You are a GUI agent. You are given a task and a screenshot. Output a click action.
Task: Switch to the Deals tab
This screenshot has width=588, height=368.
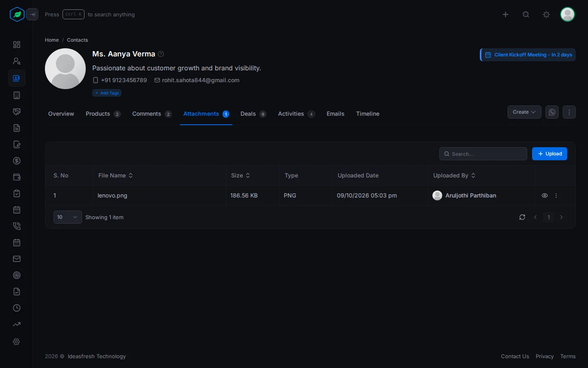[253, 114]
